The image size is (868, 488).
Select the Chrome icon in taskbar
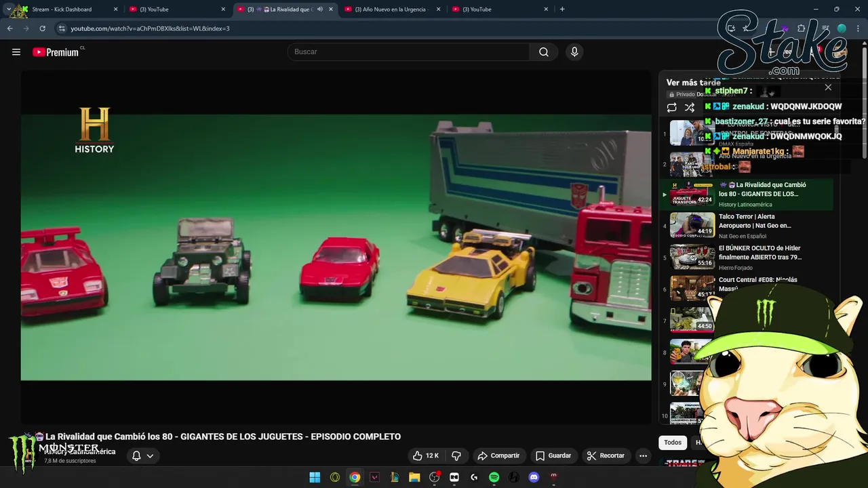[x=355, y=477]
